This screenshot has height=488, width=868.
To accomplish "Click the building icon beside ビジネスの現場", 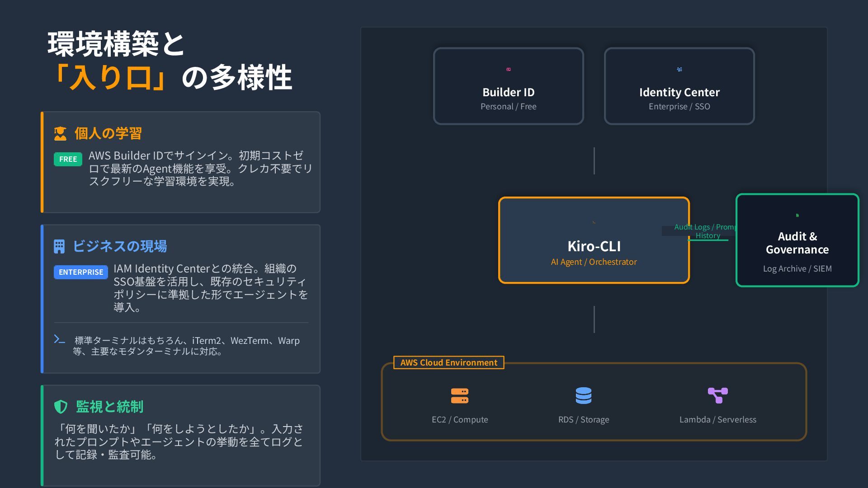I will click(x=59, y=247).
